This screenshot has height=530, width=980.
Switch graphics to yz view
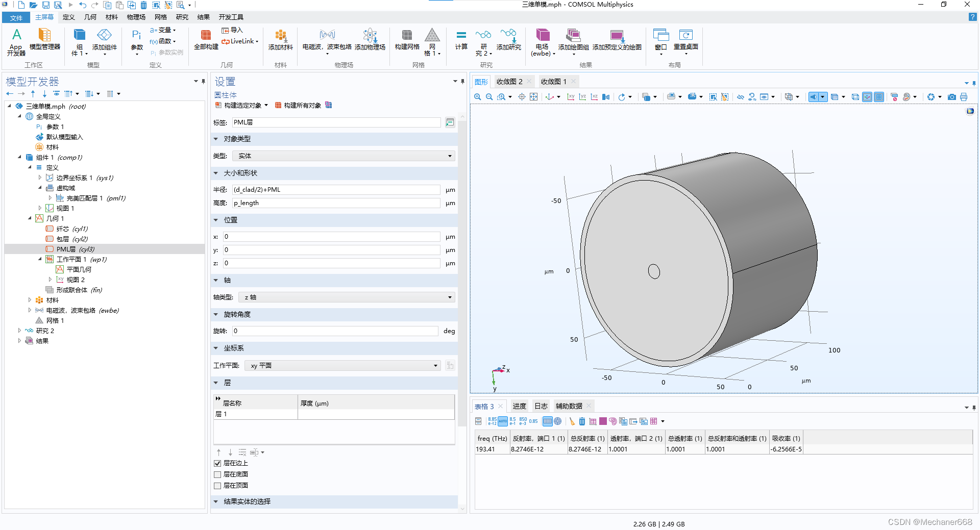click(582, 97)
